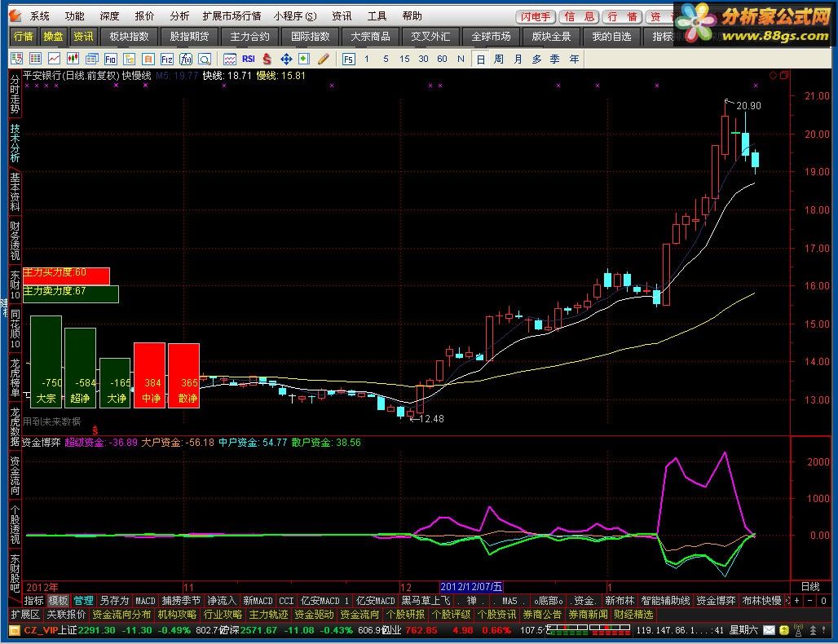Select the 30-minute period
838x644 pixels.
pyautogui.click(x=423, y=59)
